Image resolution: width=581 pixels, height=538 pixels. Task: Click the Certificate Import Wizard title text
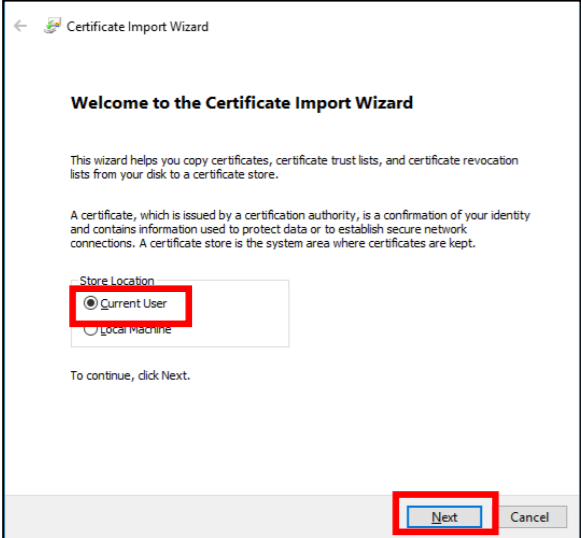137,27
